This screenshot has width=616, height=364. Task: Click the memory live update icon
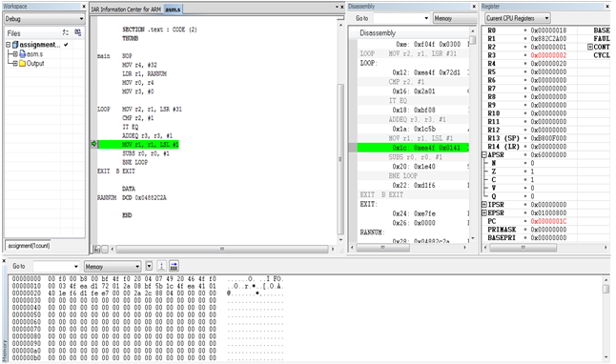click(x=174, y=266)
